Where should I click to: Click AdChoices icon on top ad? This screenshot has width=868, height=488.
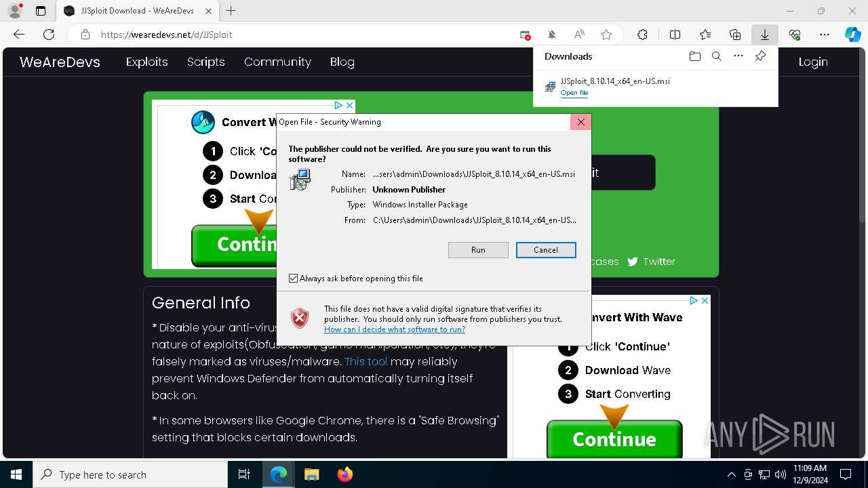pos(338,105)
